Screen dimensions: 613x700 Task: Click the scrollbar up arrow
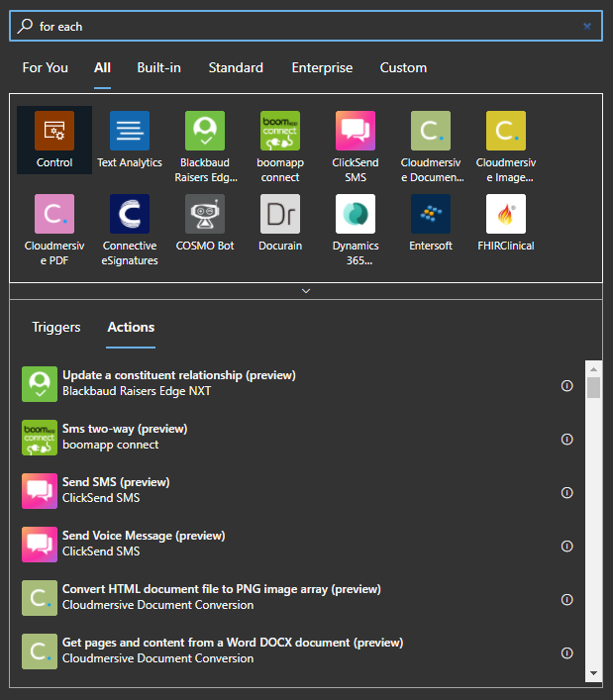593,369
